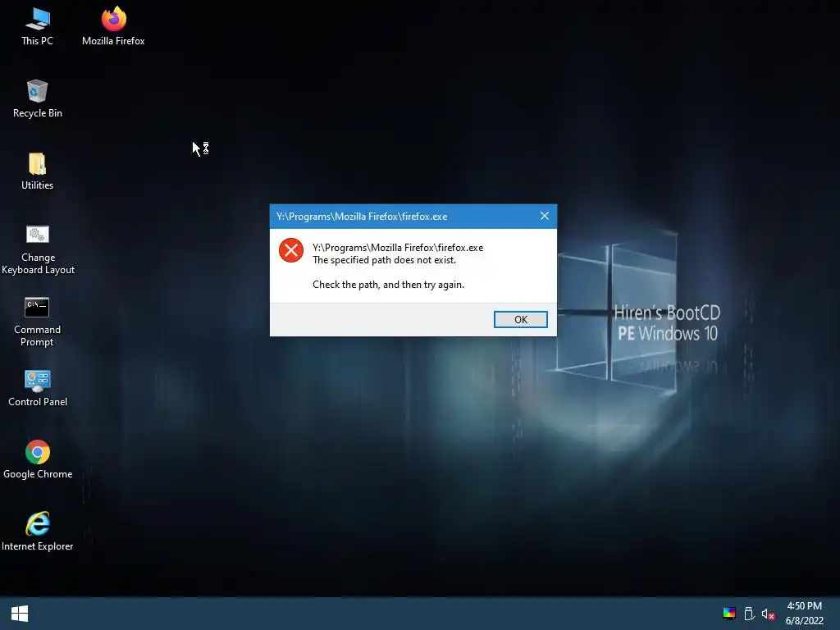Click the red error icon in dialog
Screen dimensions: 840x630
pos(291,250)
